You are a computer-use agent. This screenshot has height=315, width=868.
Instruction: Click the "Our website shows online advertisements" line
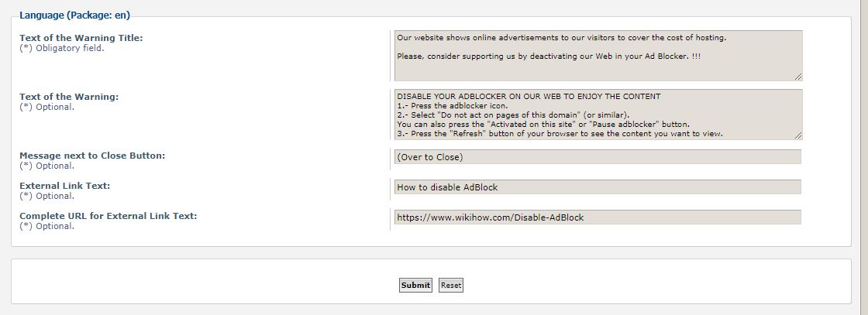coord(561,37)
